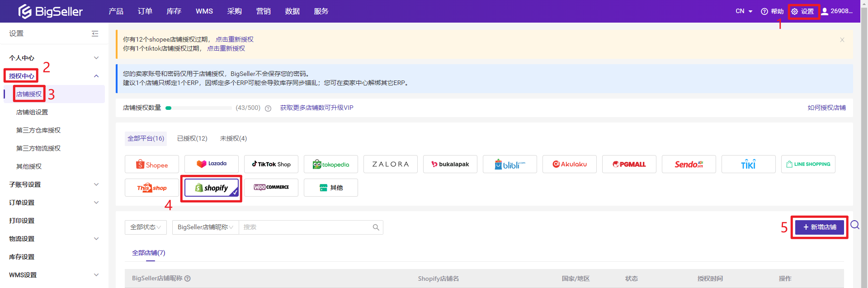Select the Tiki platform tile

pyautogui.click(x=749, y=164)
